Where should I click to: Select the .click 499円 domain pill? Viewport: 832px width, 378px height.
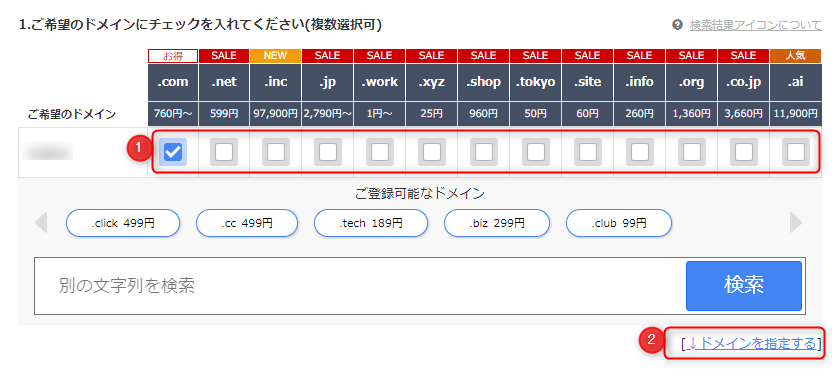[x=123, y=223]
